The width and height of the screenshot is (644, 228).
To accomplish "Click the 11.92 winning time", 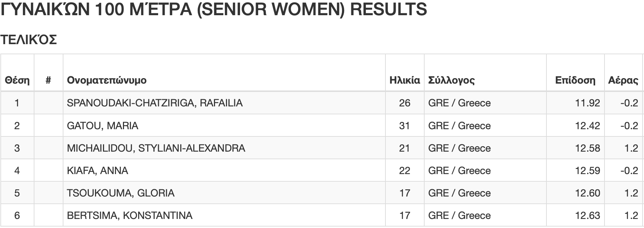I will coord(588,103).
